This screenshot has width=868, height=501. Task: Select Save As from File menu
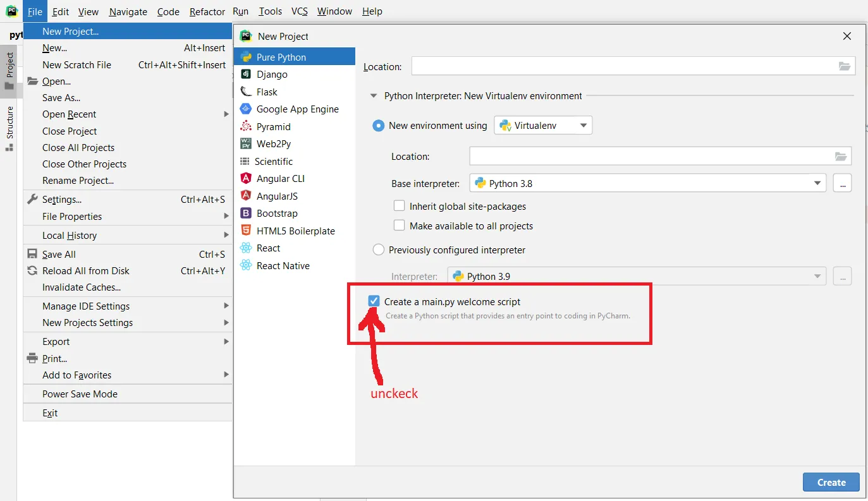coord(128,97)
